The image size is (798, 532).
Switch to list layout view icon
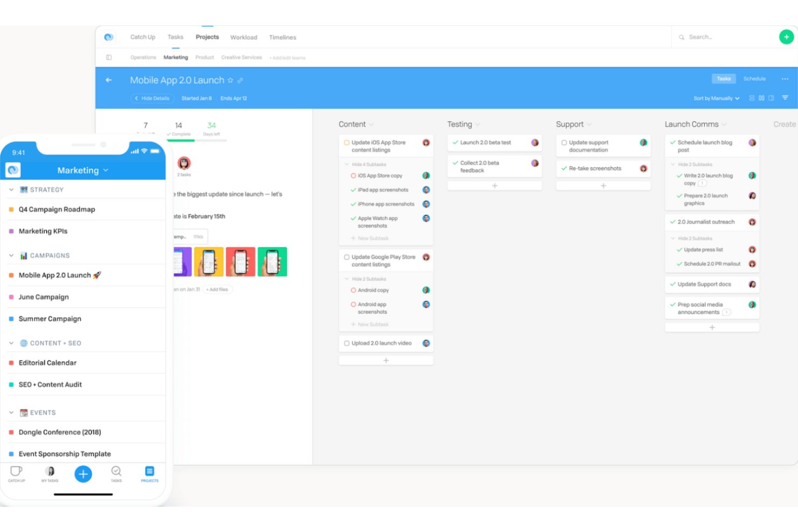752,98
